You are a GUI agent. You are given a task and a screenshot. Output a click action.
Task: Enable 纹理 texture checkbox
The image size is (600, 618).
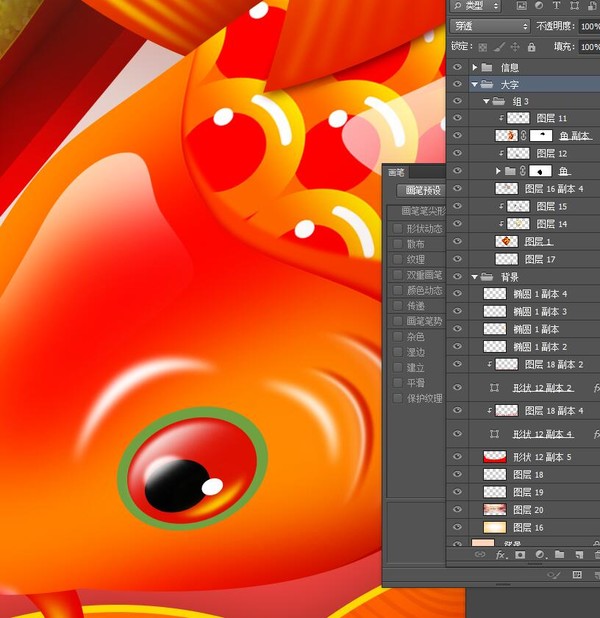tap(398, 259)
